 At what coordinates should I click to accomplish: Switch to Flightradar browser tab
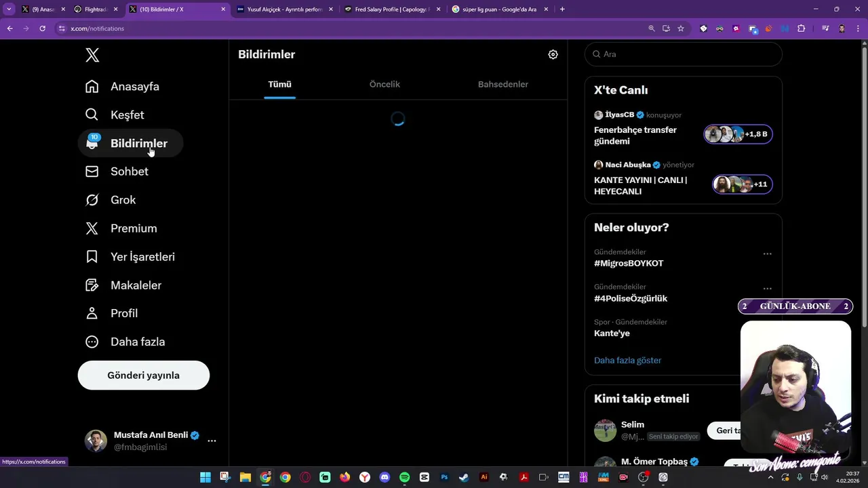pos(95,9)
